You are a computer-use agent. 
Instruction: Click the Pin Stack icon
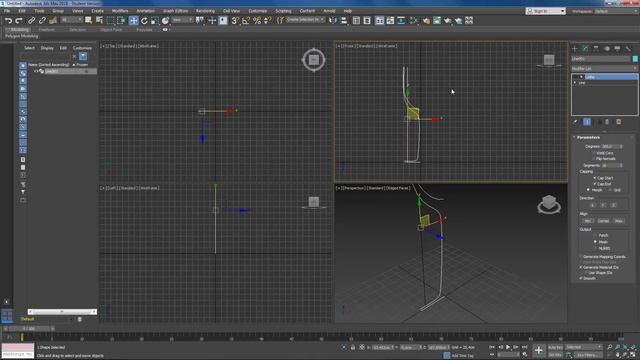(576, 122)
